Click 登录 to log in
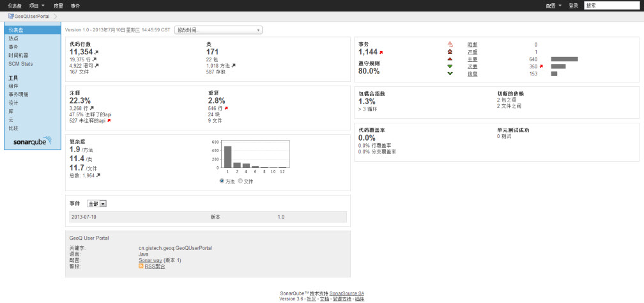Viewport: 644px width, 303px height. [x=573, y=6]
